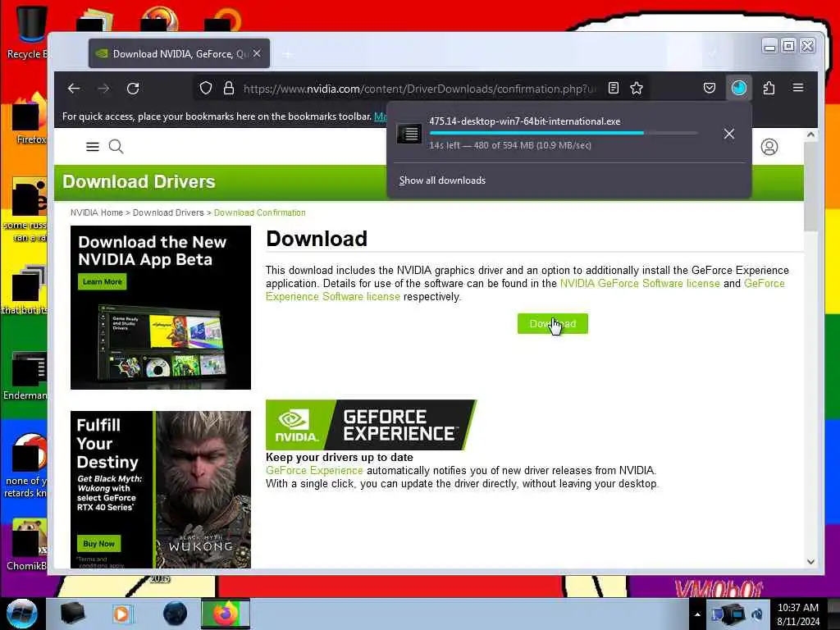Image resolution: width=840 pixels, height=630 pixels.
Task: Click Firefox in the Windows taskbar
Action: 226,614
